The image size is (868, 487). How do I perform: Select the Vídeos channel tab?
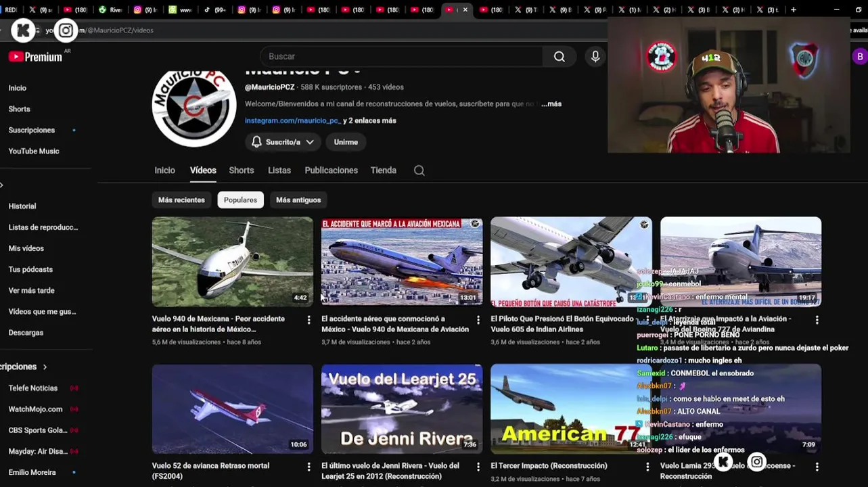(x=203, y=170)
